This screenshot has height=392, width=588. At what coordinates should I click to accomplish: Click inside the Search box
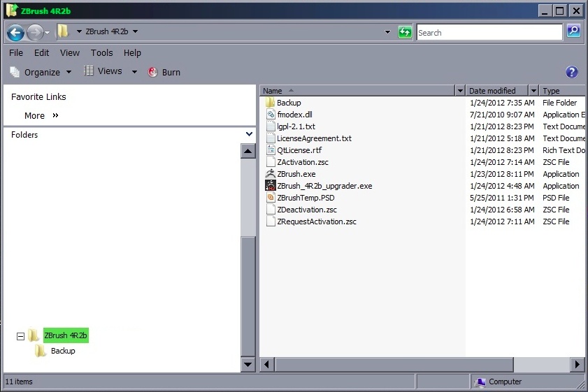[489, 33]
